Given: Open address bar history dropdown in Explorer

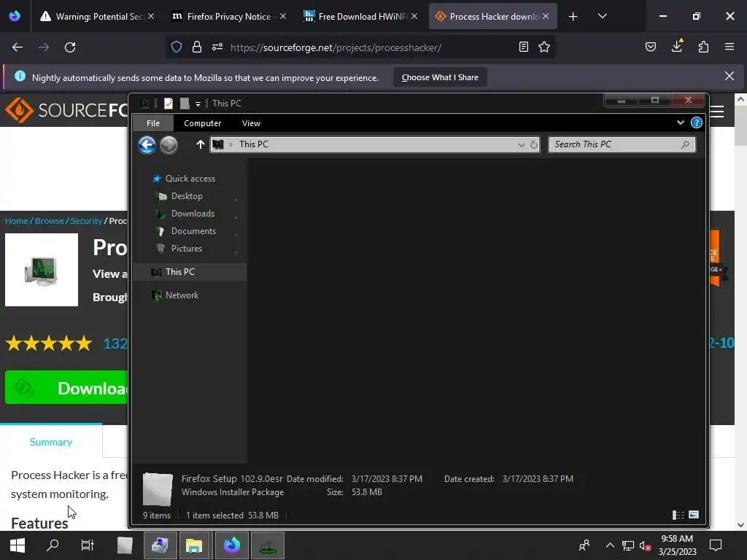Looking at the screenshot, I should point(521,145).
